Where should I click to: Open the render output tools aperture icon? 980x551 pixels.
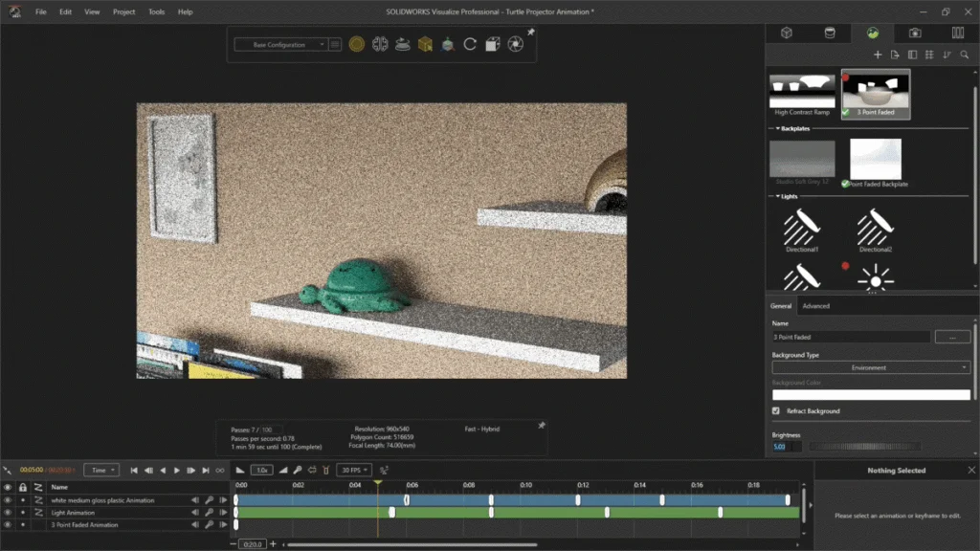[x=515, y=44]
